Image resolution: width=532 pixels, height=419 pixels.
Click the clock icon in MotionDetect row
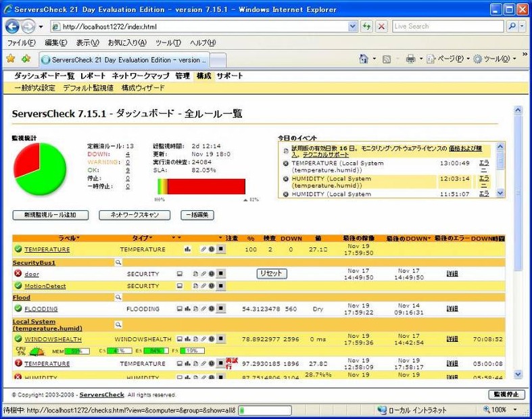pyautogui.click(x=212, y=286)
